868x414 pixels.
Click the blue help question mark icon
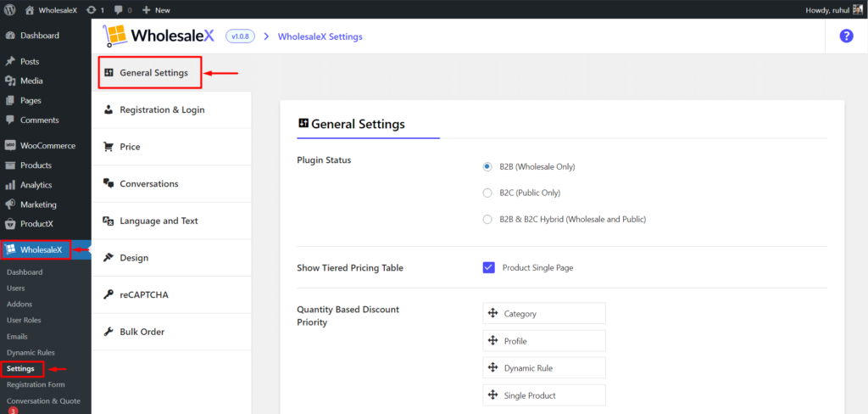coord(846,36)
